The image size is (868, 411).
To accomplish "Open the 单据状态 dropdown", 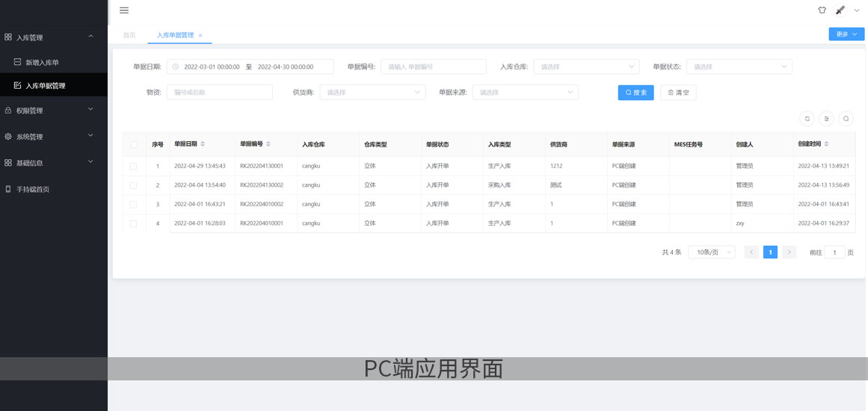I will (739, 67).
